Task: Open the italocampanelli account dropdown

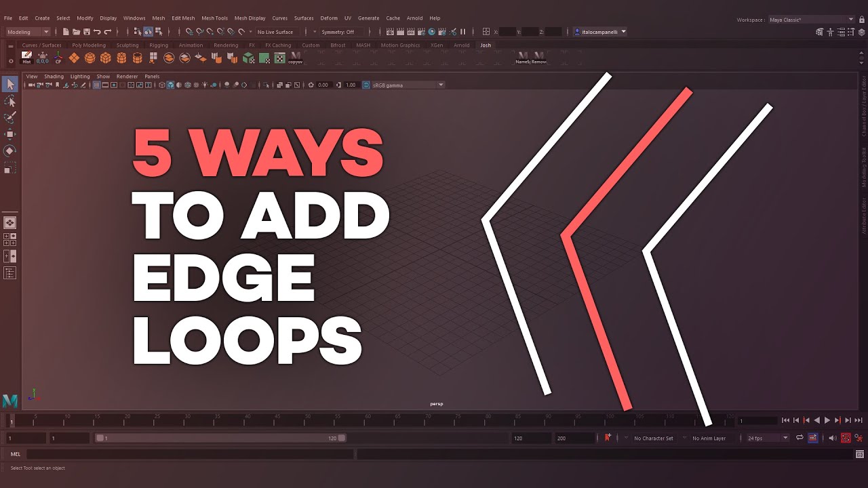Action: tap(599, 32)
